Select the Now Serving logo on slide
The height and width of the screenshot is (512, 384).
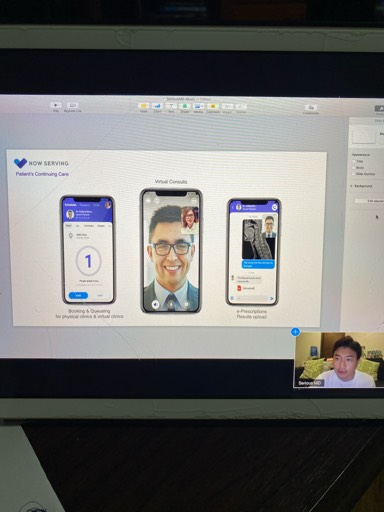click(x=41, y=163)
